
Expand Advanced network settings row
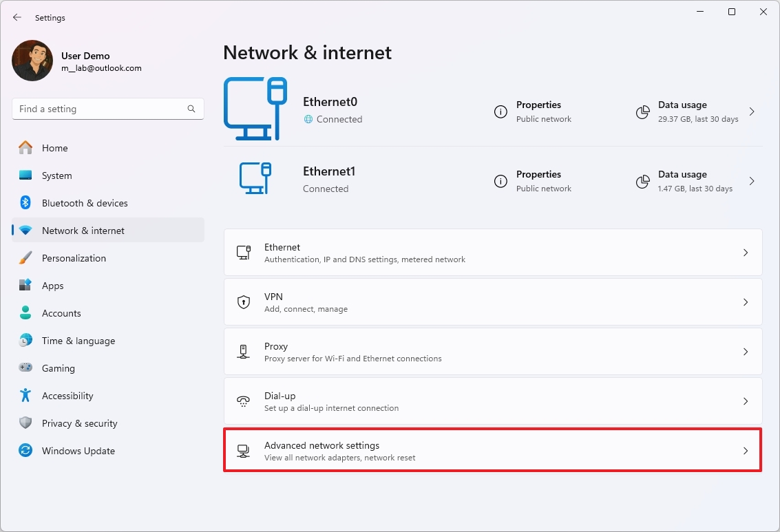click(746, 450)
